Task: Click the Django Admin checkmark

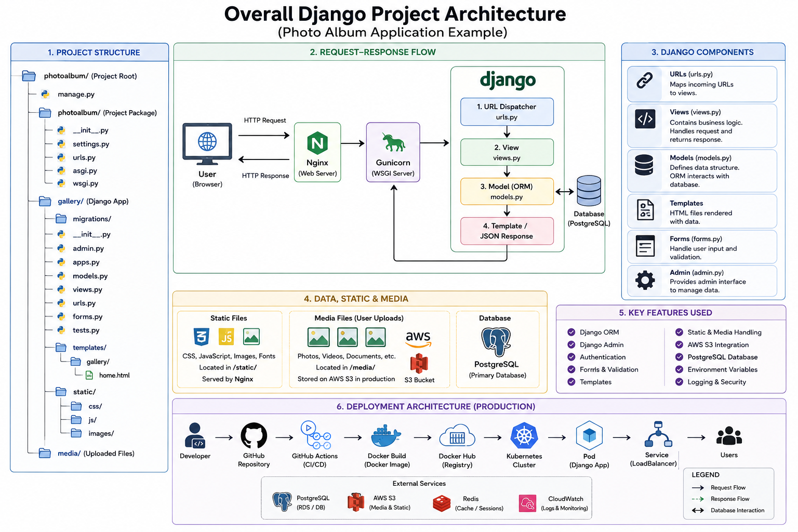Action: pyautogui.click(x=571, y=344)
